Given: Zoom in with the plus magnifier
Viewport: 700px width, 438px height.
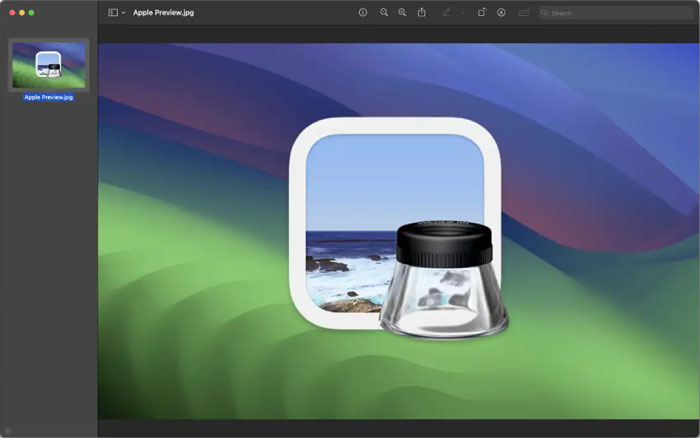Looking at the screenshot, I should point(402,13).
